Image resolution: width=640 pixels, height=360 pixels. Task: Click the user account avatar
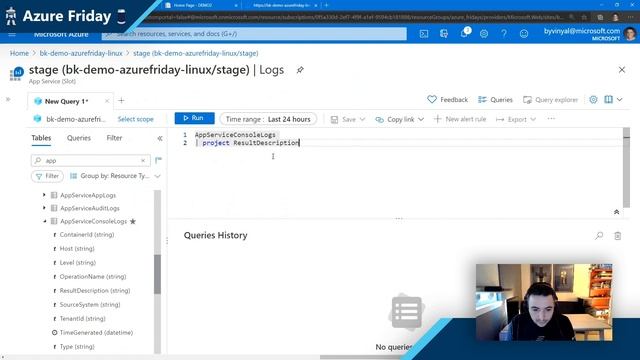(x=630, y=34)
